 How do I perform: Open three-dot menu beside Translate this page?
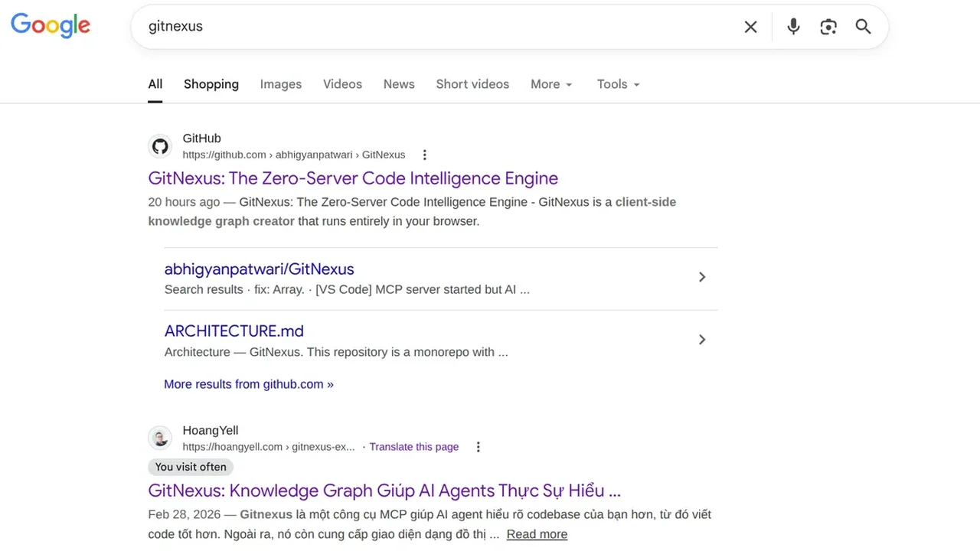pos(479,447)
